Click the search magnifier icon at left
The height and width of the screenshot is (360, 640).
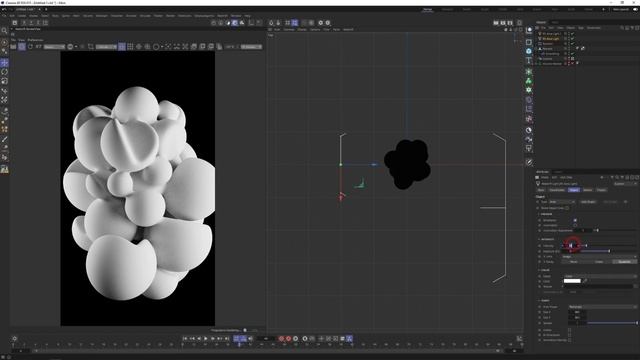point(4,31)
